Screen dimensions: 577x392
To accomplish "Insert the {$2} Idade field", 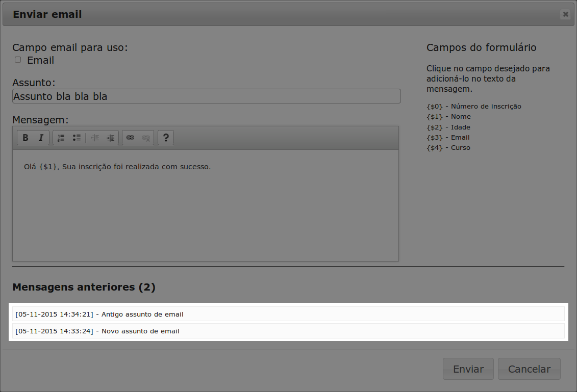I will (x=448, y=127).
